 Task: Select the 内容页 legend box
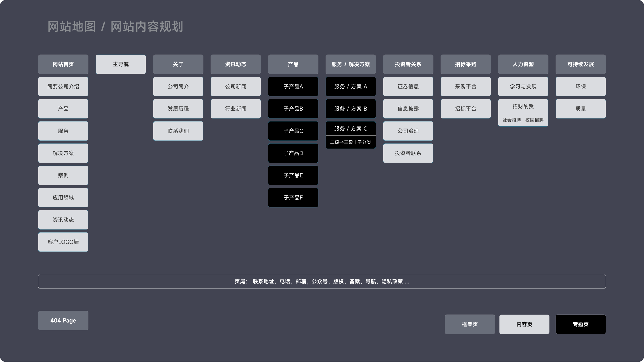[x=524, y=324]
